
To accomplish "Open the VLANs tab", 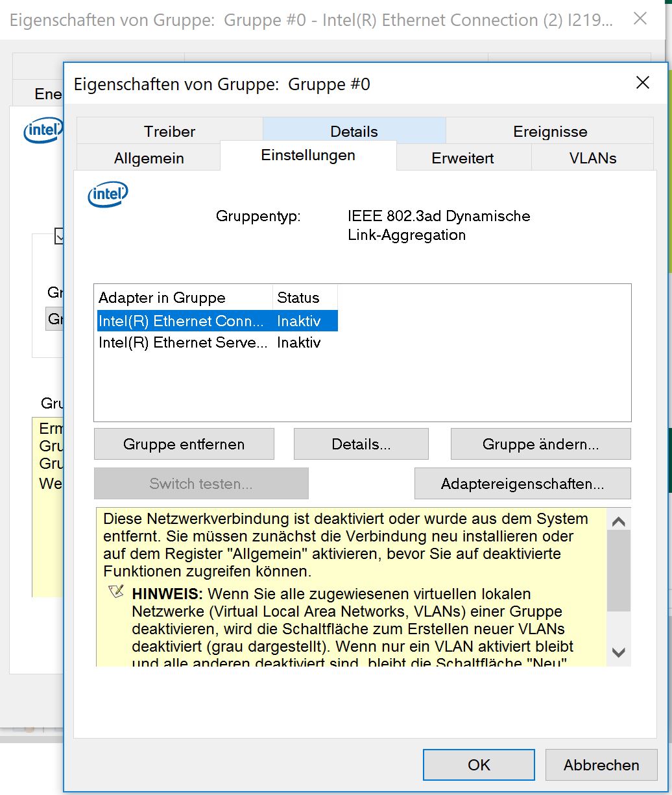I will (x=592, y=158).
